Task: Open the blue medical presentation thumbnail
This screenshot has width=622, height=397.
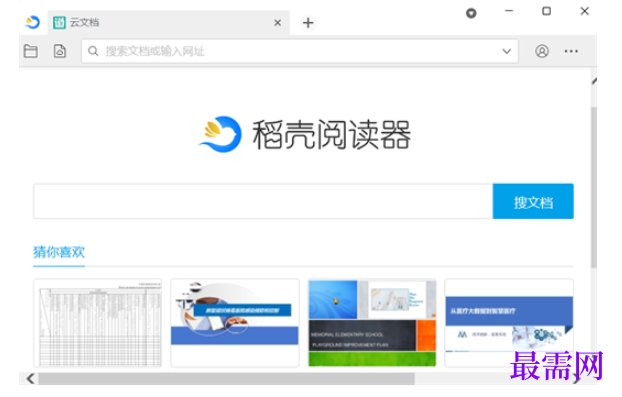Action: (509, 323)
